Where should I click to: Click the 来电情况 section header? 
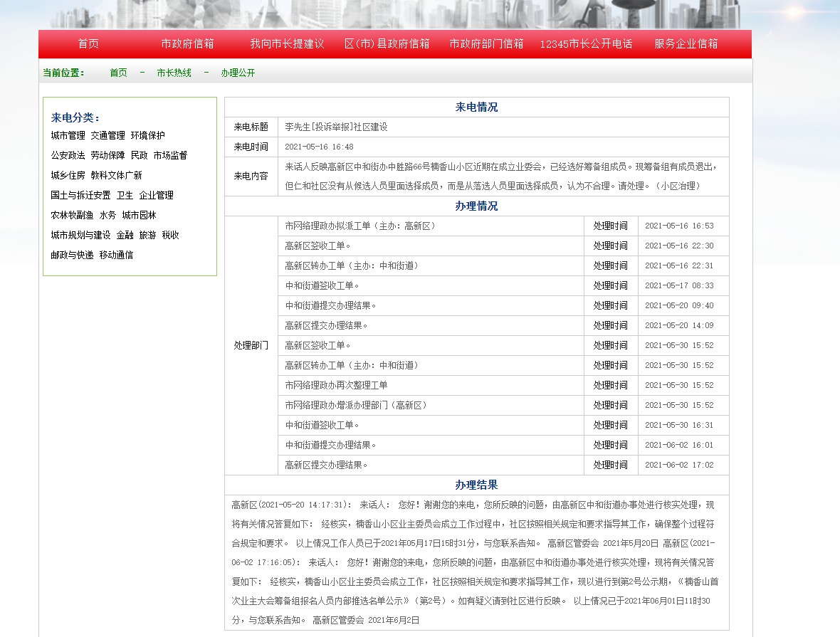click(x=476, y=107)
